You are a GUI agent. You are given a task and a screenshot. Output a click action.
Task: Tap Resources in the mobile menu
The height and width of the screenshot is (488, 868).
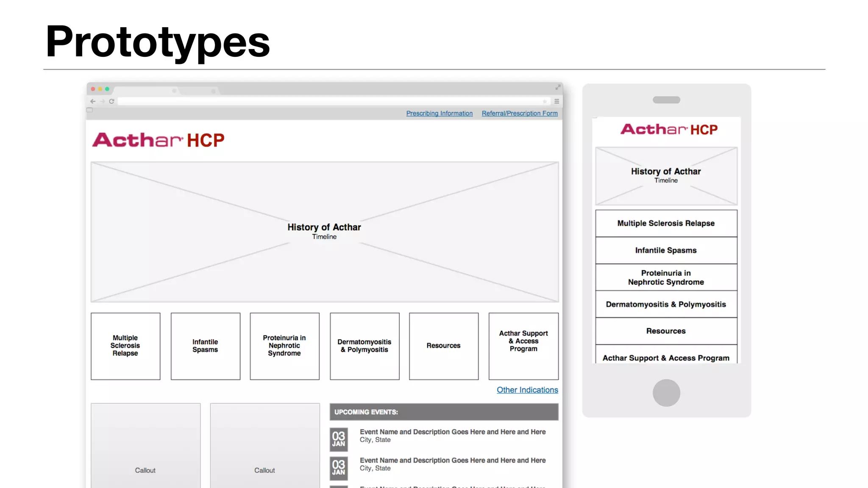click(665, 331)
